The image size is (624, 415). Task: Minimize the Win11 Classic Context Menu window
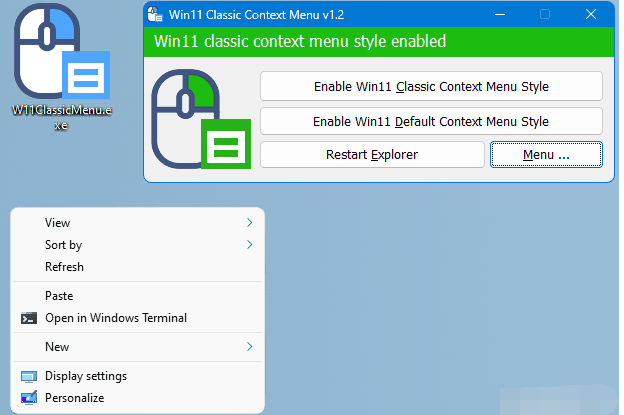click(500, 14)
